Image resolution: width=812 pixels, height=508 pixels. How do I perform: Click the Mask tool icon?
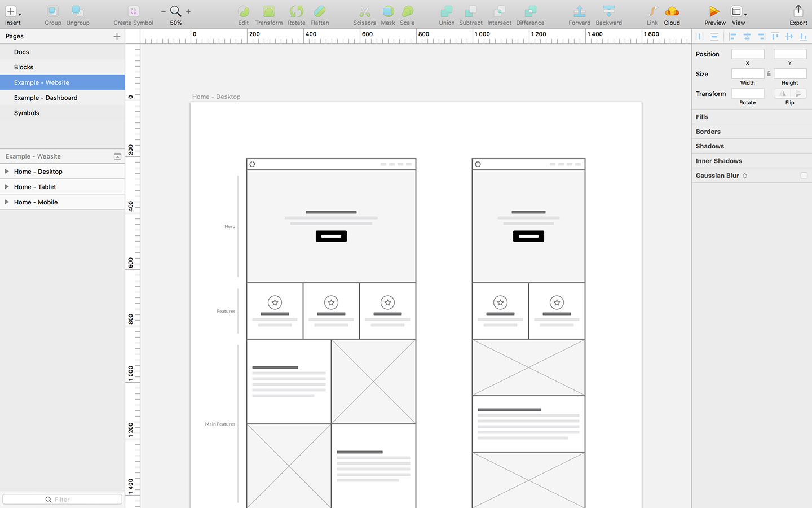point(388,11)
